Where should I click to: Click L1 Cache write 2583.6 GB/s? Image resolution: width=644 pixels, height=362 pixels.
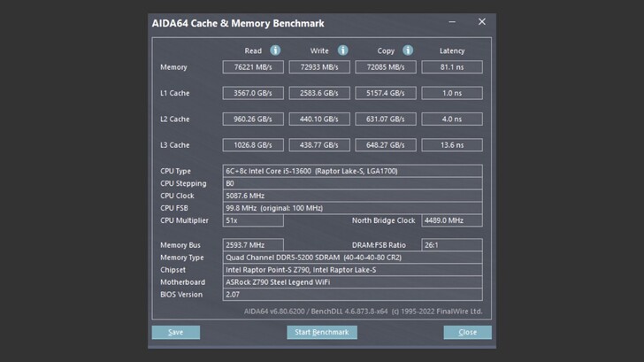[319, 93]
